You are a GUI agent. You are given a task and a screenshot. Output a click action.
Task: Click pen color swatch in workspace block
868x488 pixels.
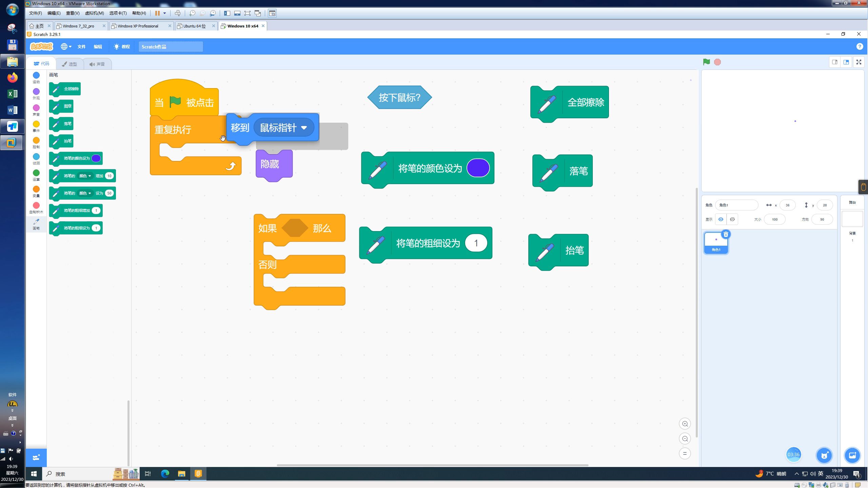click(x=478, y=168)
